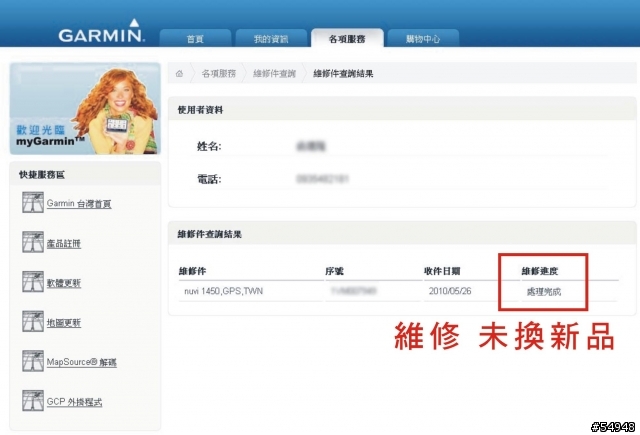640x435 pixels.
Task: Select the nuvi 1450,GPS,TWN cell
Action: pyautogui.click(x=223, y=291)
